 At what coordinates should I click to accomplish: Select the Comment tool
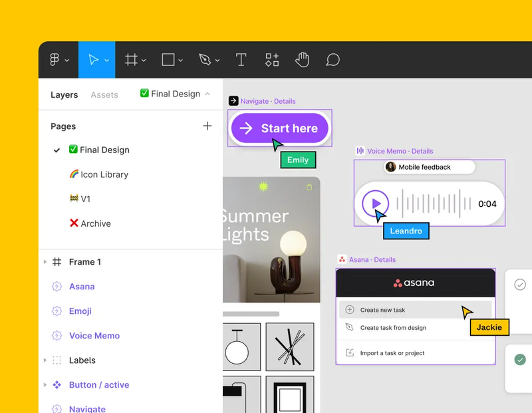click(x=332, y=60)
